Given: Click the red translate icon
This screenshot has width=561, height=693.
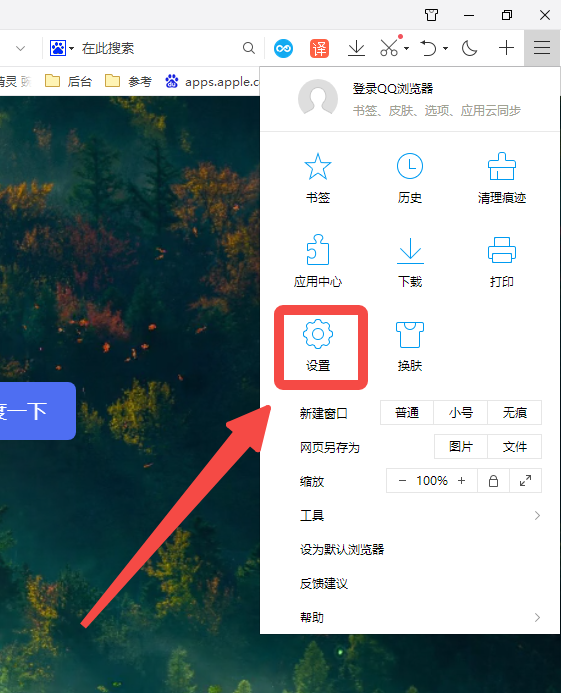Looking at the screenshot, I should click(x=319, y=48).
